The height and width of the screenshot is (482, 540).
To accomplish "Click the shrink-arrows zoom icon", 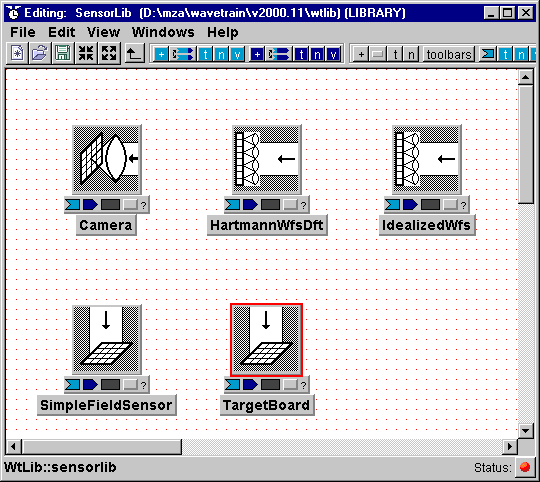I will click(x=86, y=54).
